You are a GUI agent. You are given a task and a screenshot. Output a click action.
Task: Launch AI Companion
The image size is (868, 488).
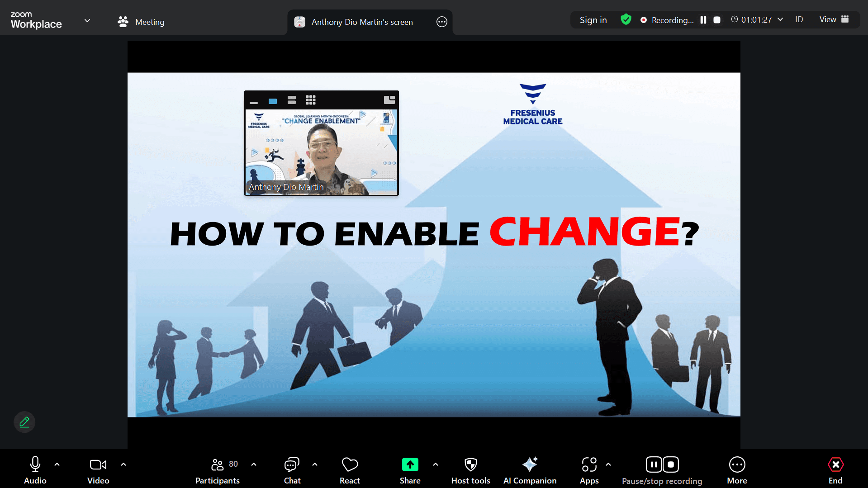click(x=530, y=470)
